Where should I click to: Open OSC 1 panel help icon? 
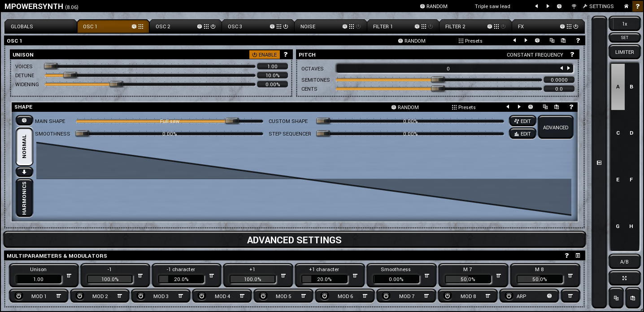(578, 40)
